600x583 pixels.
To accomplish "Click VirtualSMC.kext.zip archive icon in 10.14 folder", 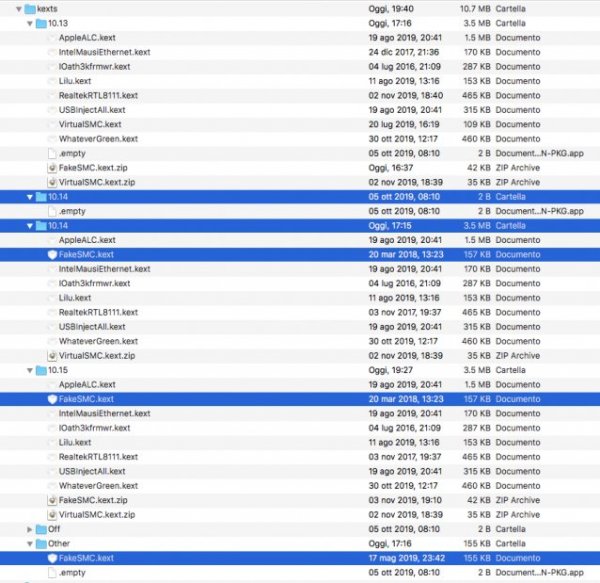I will [52, 356].
